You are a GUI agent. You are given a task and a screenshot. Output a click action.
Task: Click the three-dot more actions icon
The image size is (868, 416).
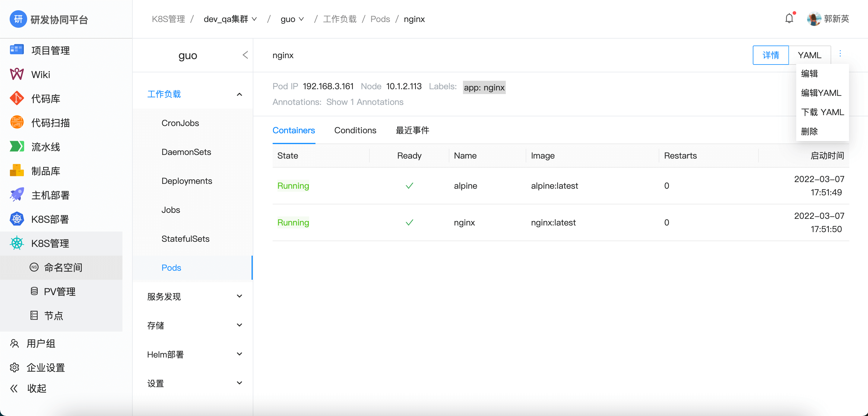click(840, 54)
